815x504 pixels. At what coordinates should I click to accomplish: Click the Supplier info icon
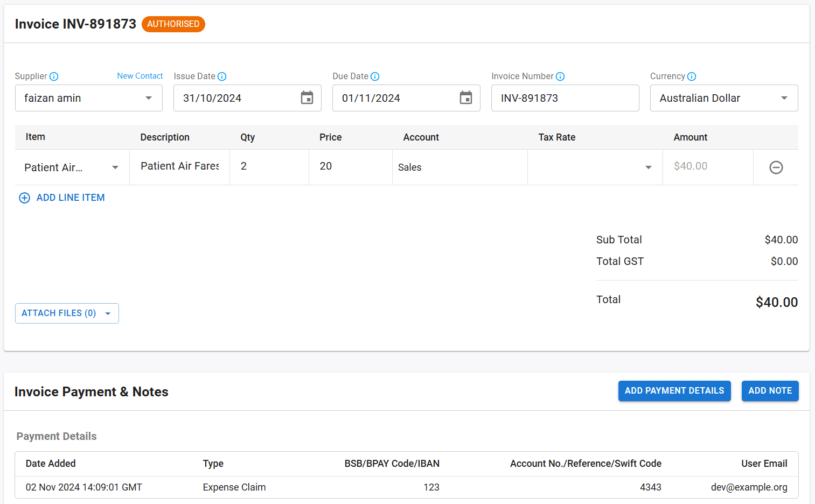click(54, 76)
